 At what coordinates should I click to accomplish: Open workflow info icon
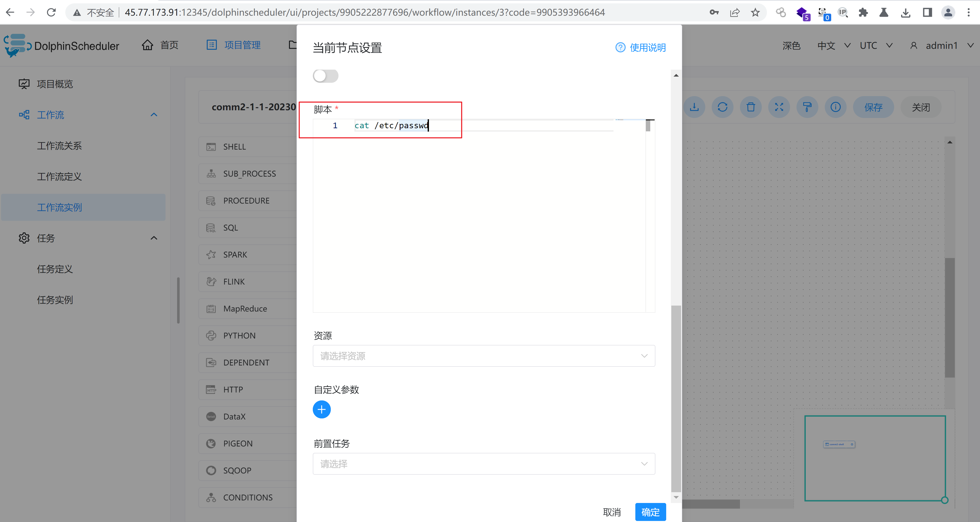click(836, 107)
